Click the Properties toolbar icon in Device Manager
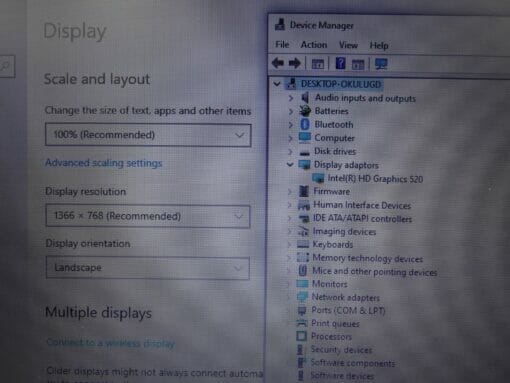Viewport: 510px width, 383px height. point(317,64)
